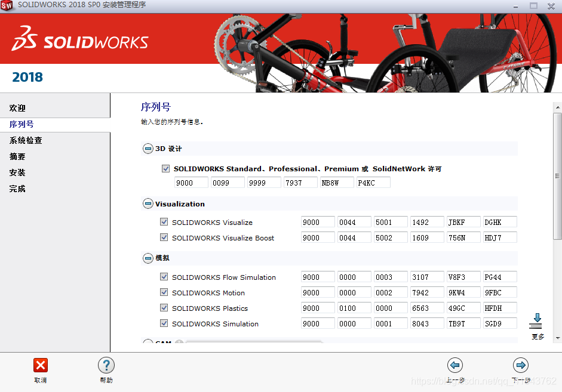Collapse the 3D 设计 section

[148, 149]
